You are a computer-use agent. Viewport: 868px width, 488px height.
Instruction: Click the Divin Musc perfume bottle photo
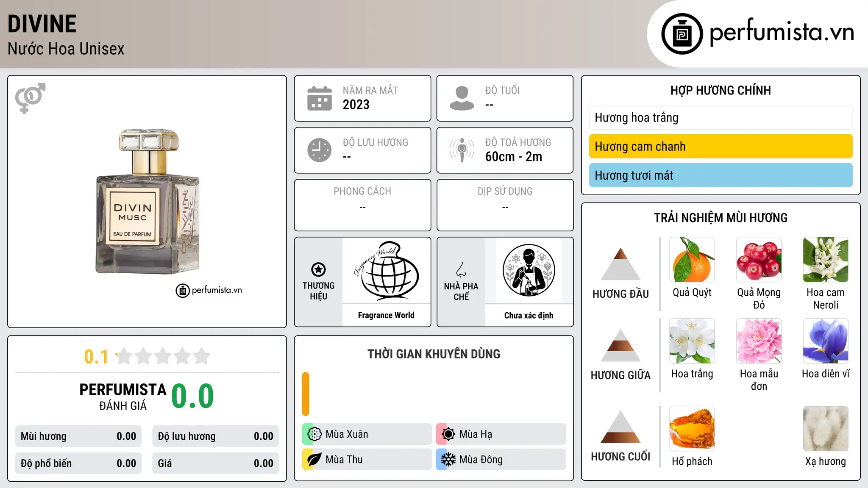click(x=147, y=201)
